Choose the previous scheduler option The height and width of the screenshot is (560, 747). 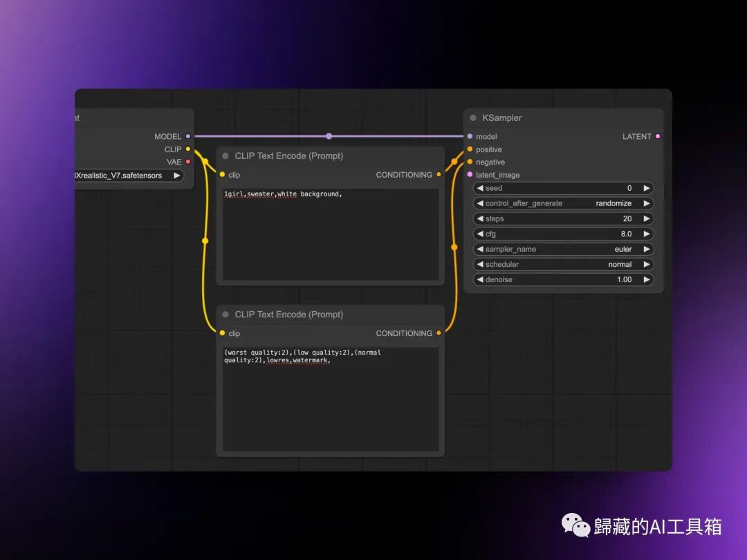(x=480, y=264)
